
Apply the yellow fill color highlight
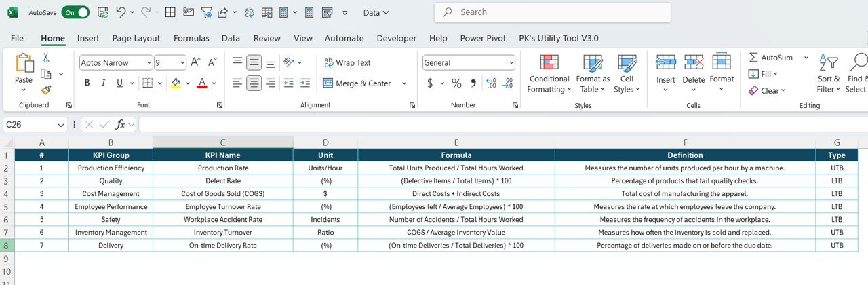click(x=176, y=83)
